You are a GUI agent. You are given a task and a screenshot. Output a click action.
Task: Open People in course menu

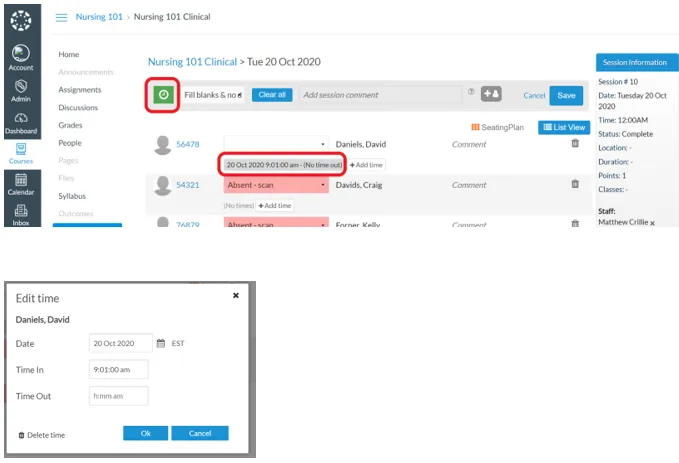[x=70, y=143]
